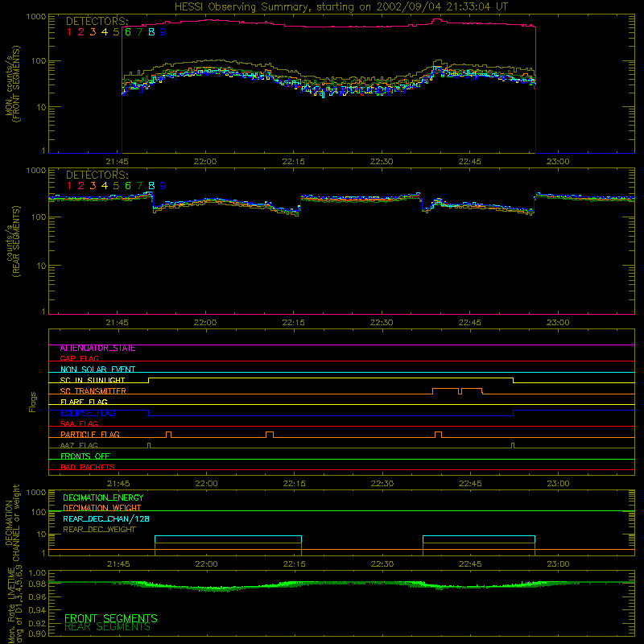Click the first cyan REAR_DEC_CHAN raised segment

pos(228,536)
